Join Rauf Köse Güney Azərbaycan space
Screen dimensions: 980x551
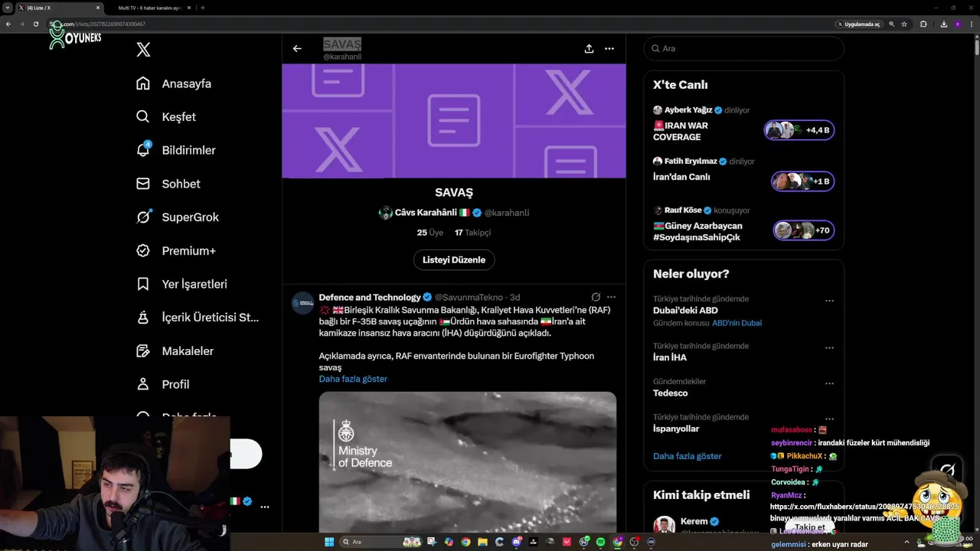coord(804,230)
